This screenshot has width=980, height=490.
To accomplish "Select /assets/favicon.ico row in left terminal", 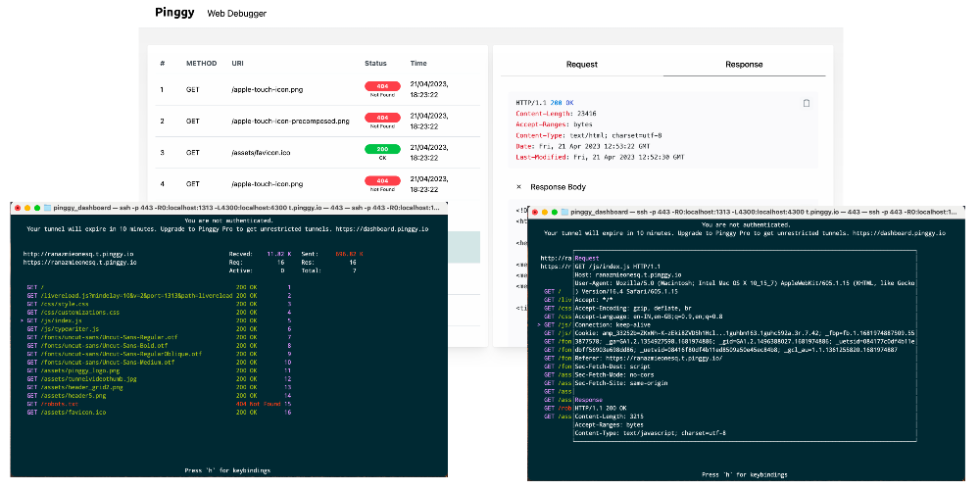I will [x=160, y=413].
